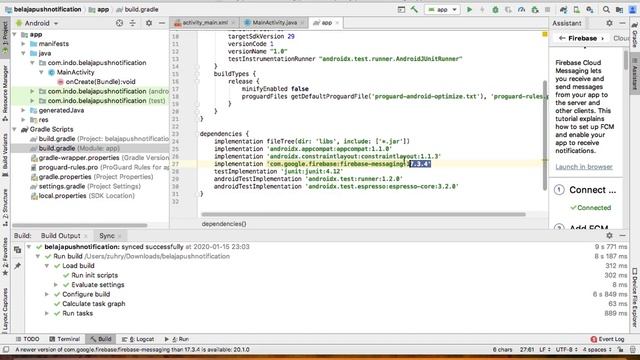The image size is (640, 360).
Task: Expand the Run tasks node
Action: click(47, 313)
